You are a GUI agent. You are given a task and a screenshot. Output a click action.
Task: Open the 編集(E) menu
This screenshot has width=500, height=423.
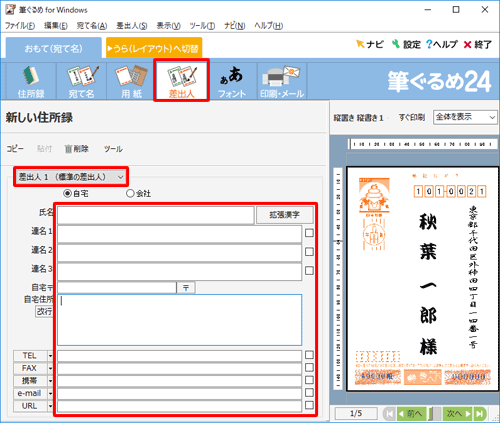pos(56,26)
